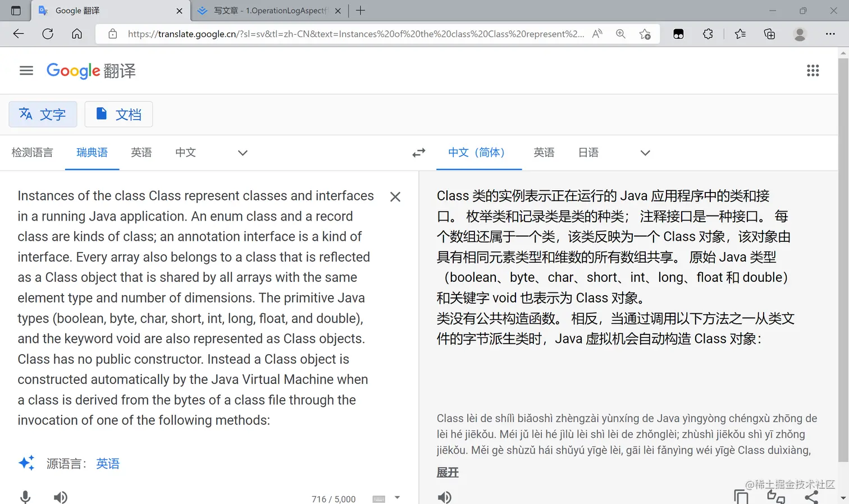The image size is (849, 504).
Task: Change source language to suggested 英语 link
Action: 108,464
